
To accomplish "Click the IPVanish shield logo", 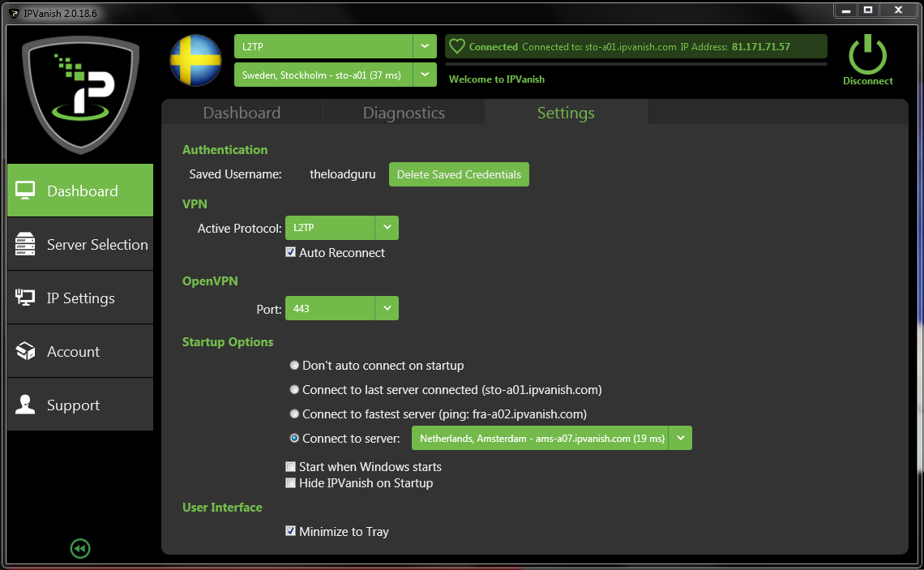I will pyautogui.click(x=81, y=94).
